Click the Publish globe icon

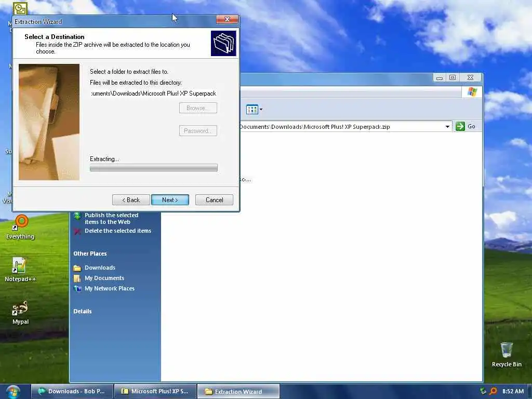pyautogui.click(x=77, y=216)
